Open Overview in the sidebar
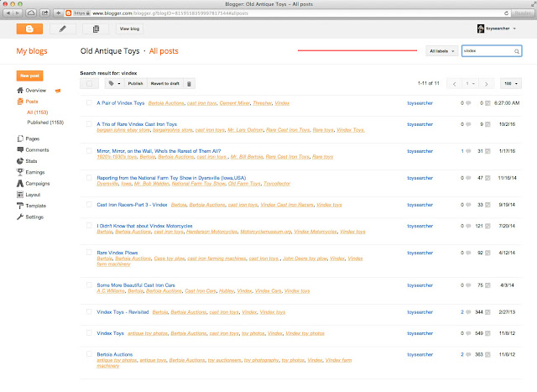Screen dimensions: 537x392 click(35, 91)
